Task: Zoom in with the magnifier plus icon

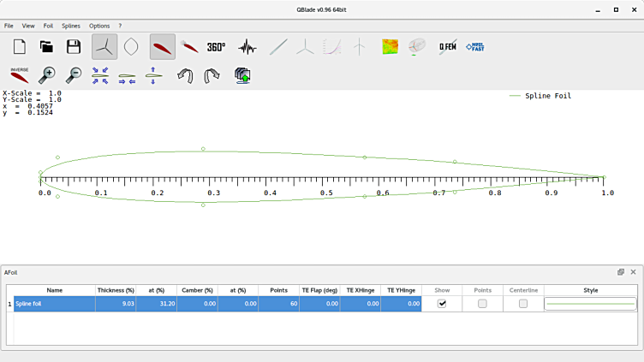Action: point(47,76)
